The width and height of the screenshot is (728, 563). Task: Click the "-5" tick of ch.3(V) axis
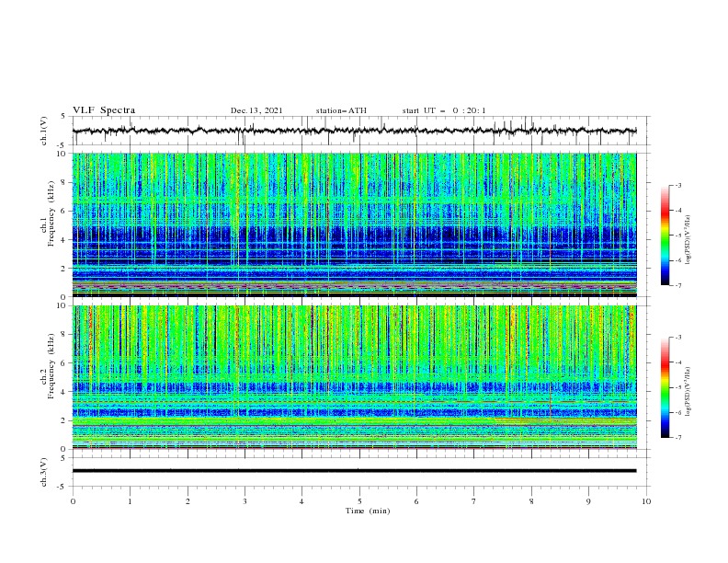[63, 487]
